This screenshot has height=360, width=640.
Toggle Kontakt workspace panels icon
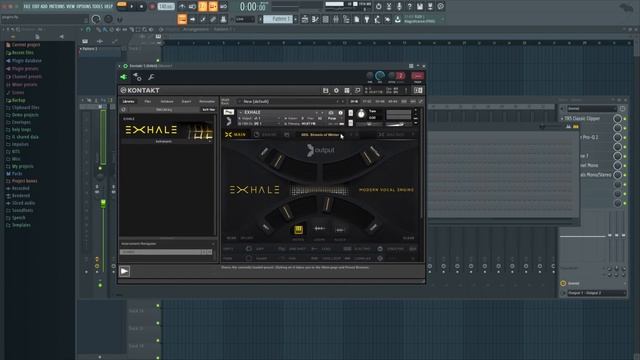click(347, 91)
